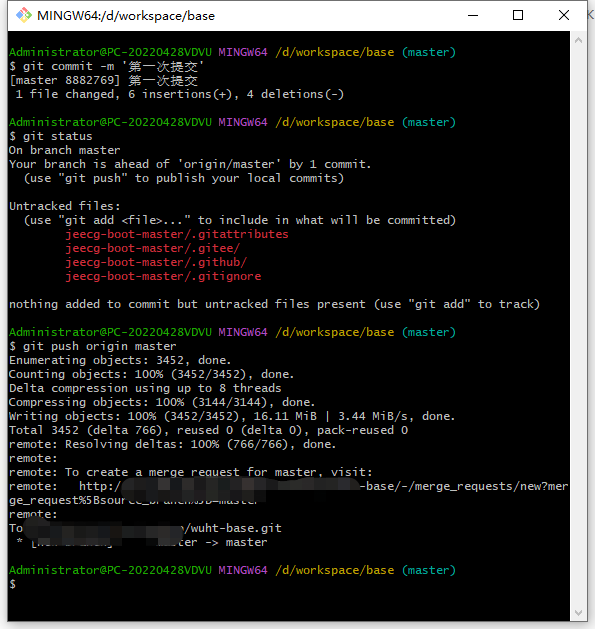Click the 'git push origin master' command line
595x629 pixels.
[x=93, y=346]
